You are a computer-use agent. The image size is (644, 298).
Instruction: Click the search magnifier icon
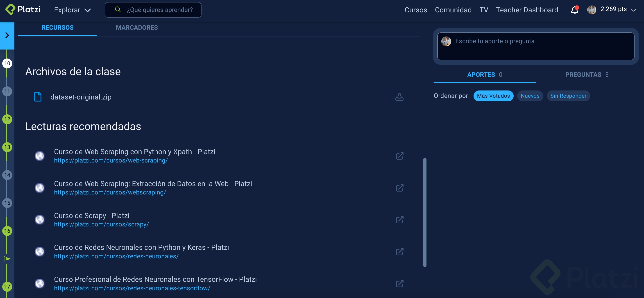[118, 9]
